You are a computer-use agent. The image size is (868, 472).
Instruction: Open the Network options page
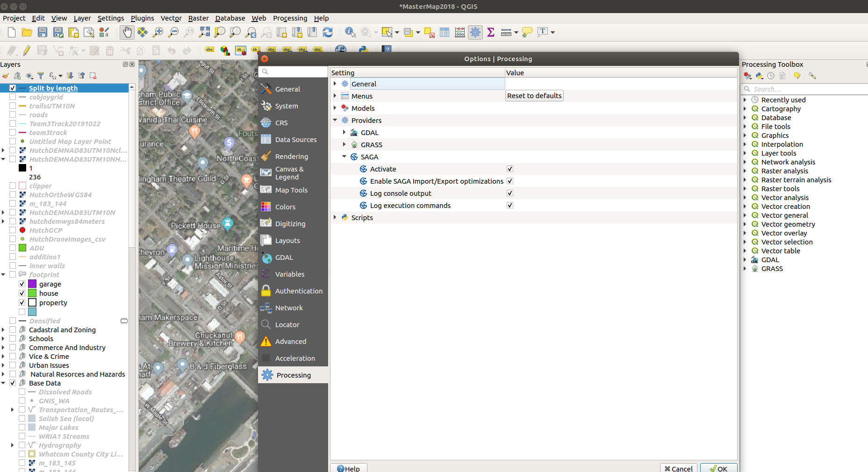(293, 308)
